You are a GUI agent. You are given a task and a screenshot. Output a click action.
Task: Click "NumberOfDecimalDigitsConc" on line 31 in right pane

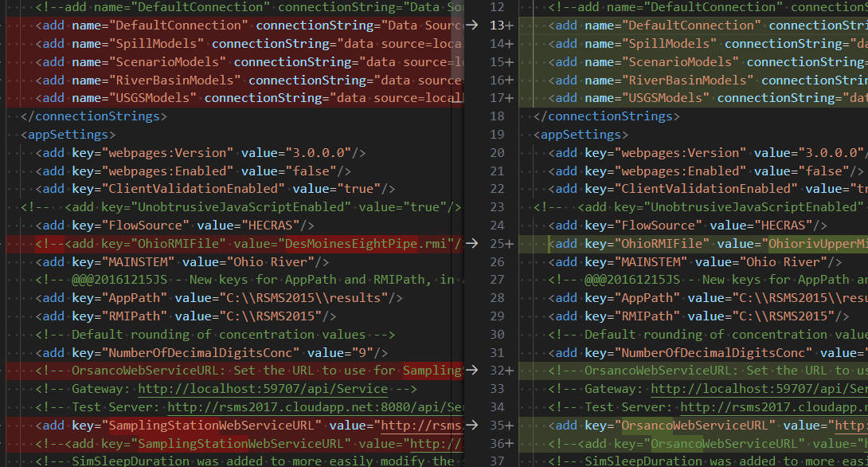[x=713, y=353]
